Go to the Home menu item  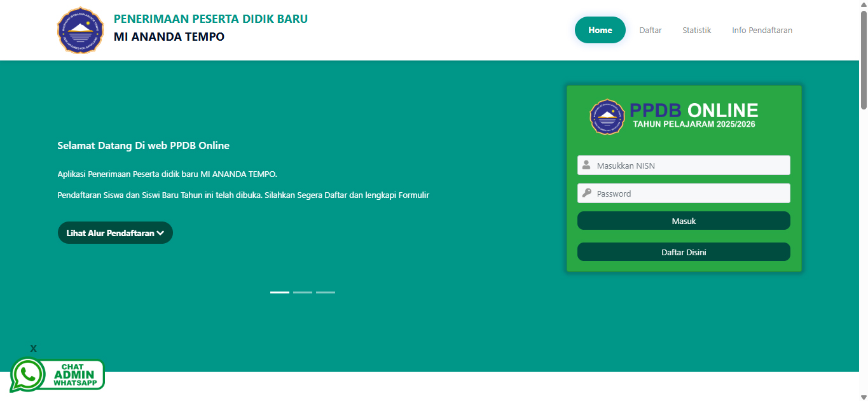[x=600, y=30]
